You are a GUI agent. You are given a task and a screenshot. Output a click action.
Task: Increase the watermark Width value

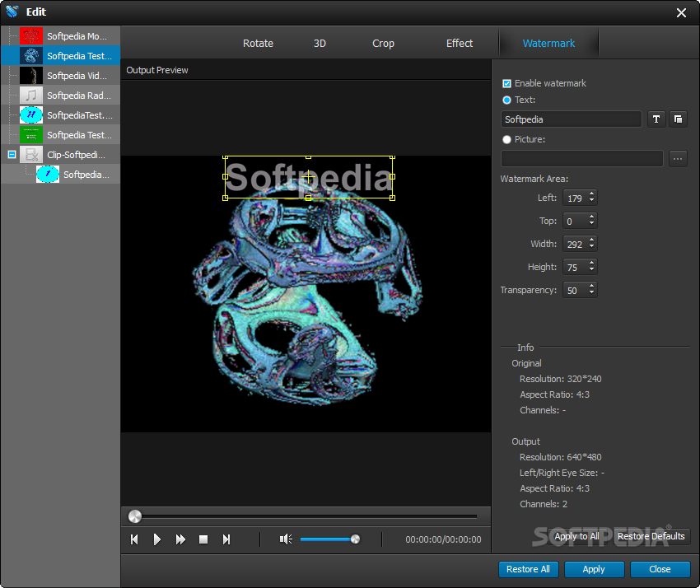(592, 240)
